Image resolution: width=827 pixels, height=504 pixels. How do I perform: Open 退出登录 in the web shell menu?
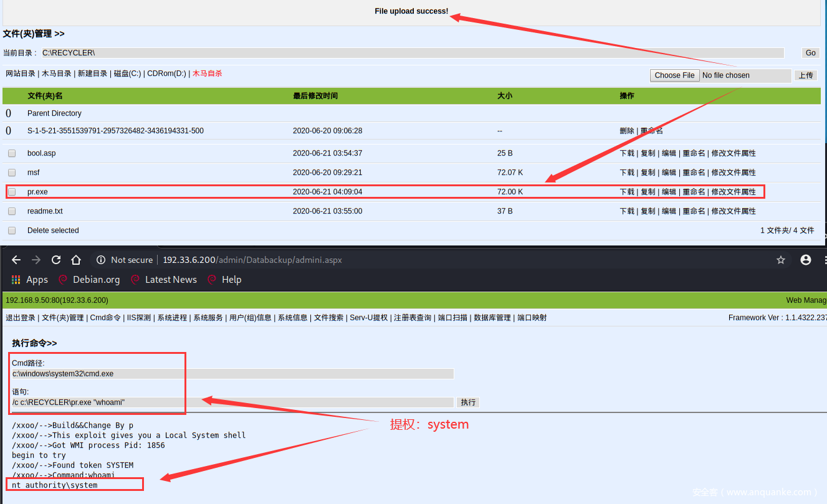tap(21, 318)
